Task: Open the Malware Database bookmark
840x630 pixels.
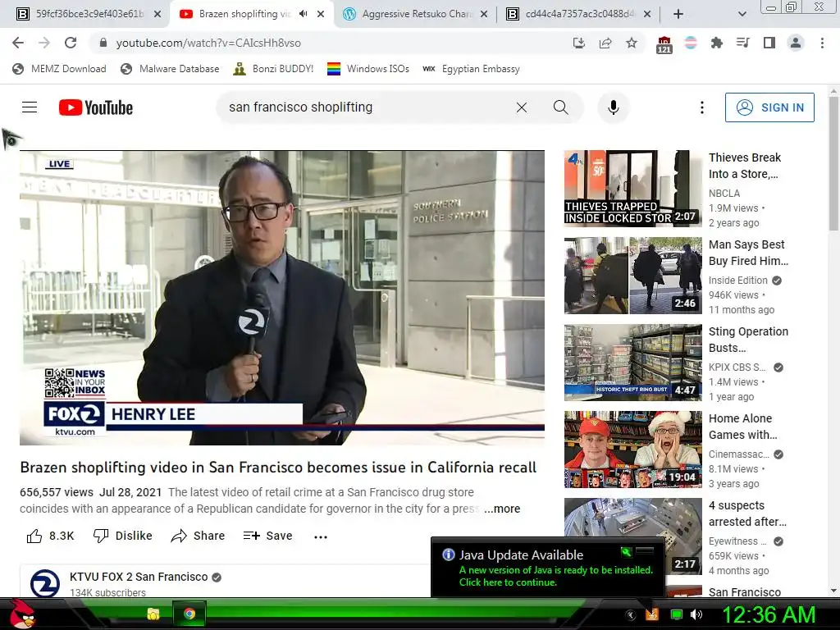Action: pos(170,69)
